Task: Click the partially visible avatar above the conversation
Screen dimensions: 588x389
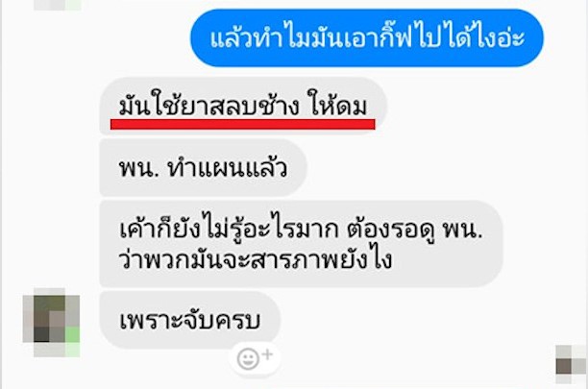Action: (x=57, y=5)
